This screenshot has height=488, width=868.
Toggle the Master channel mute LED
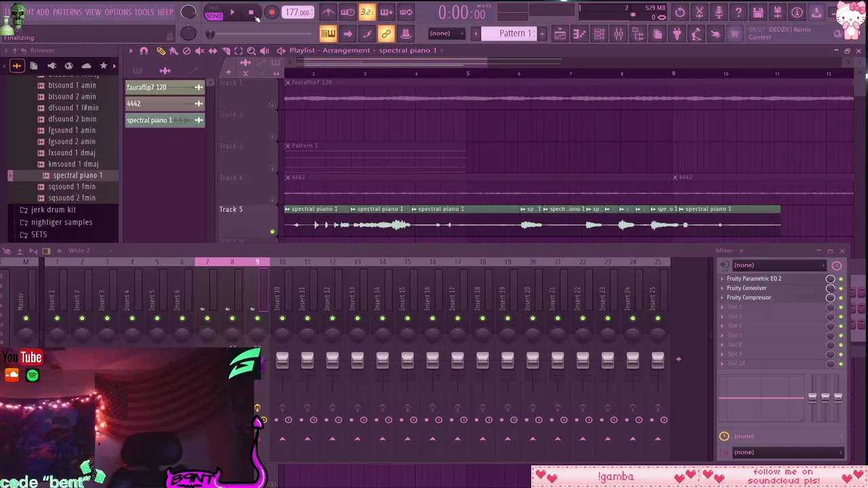pos(26,318)
